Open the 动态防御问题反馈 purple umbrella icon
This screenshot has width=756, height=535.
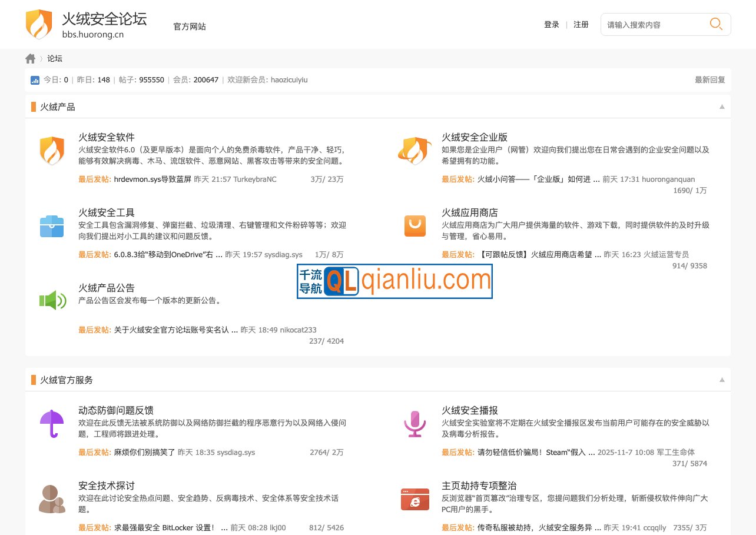52,423
